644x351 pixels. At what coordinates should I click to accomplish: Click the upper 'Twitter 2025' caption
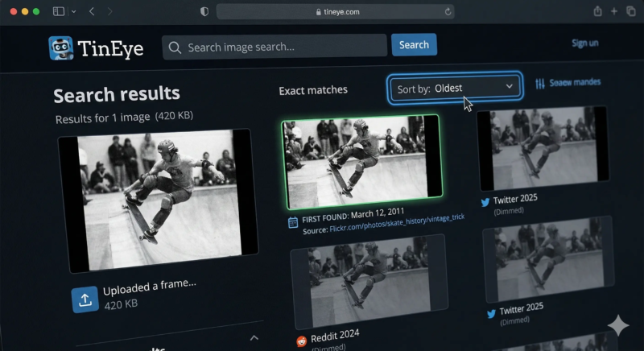click(x=515, y=199)
